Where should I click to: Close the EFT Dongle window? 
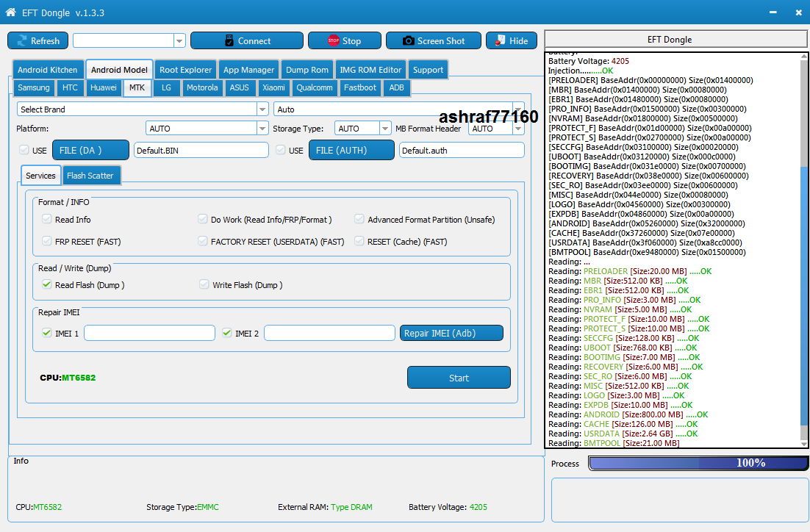click(x=799, y=12)
